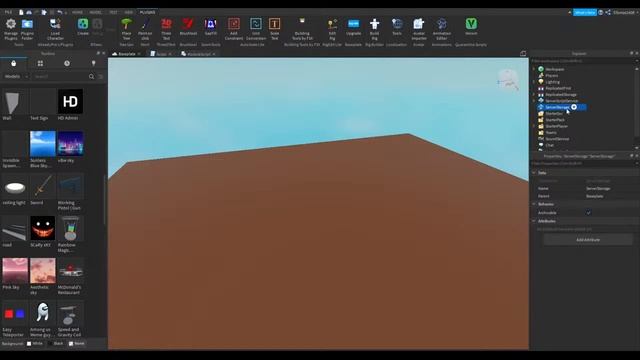Viewport: 640px width, 360px height.
Task: Start the Brushtool plugin
Action: click(x=188, y=27)
